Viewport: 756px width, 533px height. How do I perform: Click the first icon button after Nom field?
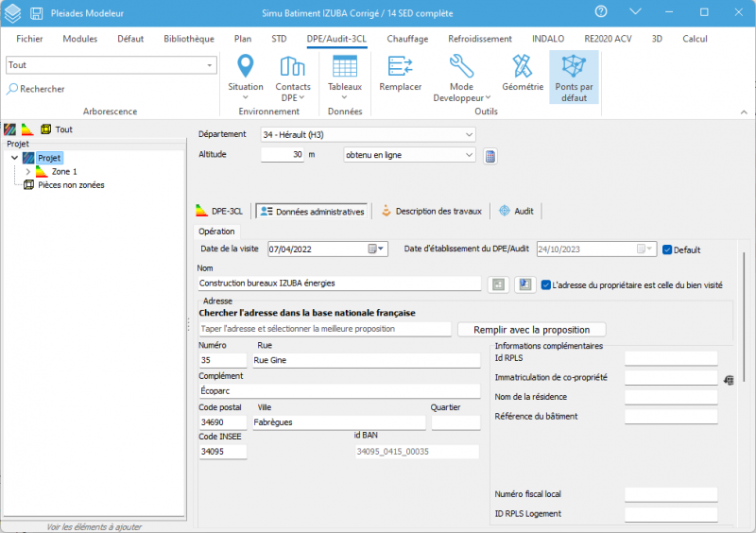point(498,284)
